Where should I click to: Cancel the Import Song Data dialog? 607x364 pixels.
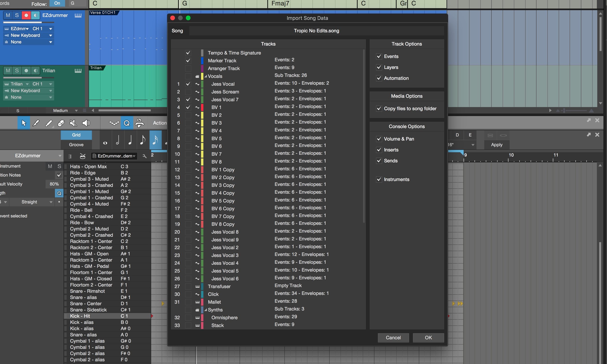click(x=393, y=338)
